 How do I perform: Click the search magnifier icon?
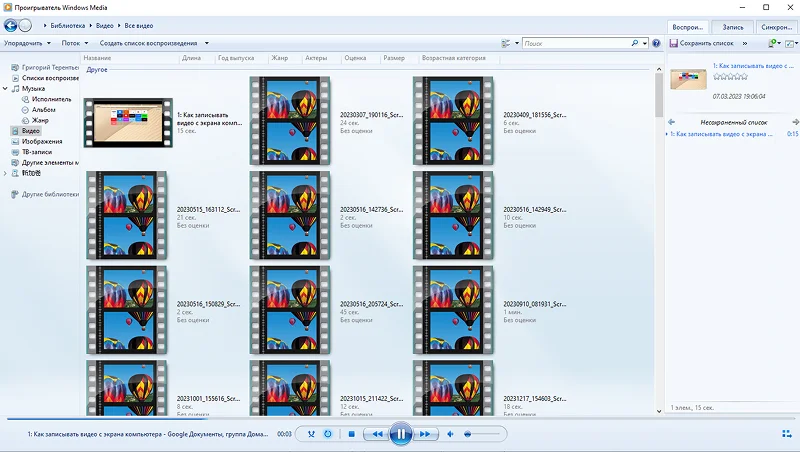(x=635, y=43)
